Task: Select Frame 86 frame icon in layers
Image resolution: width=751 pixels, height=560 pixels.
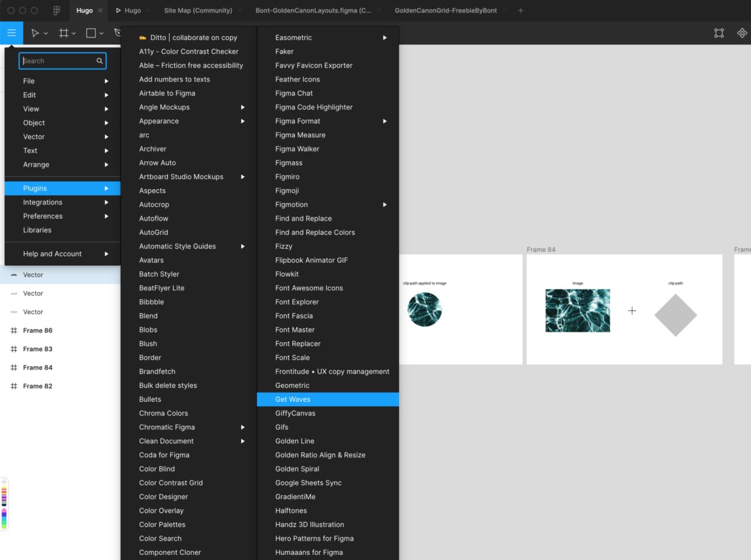Action: (x=13, y=331)
